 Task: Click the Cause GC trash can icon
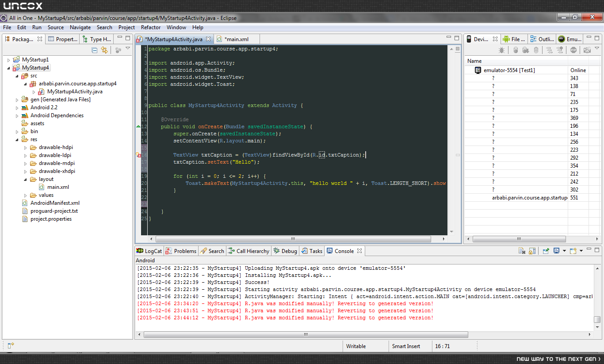pyautogui.click(x=536, y=50)
